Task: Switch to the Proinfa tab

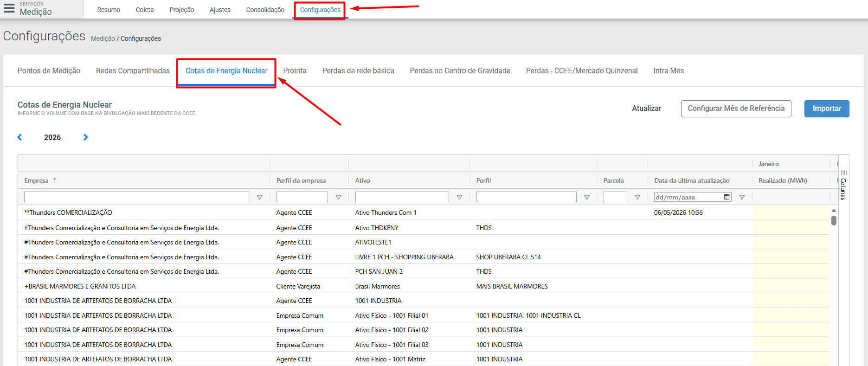Action: click(295, 71)
